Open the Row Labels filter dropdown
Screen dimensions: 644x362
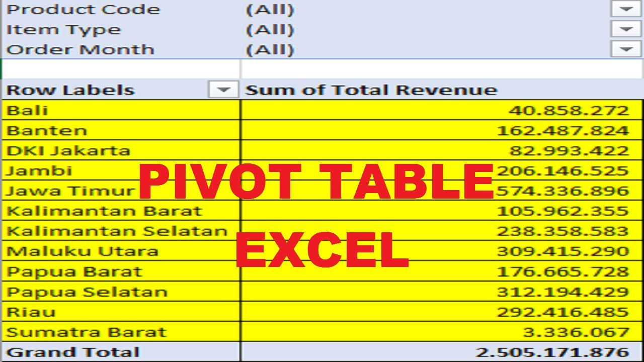point(223,90)
